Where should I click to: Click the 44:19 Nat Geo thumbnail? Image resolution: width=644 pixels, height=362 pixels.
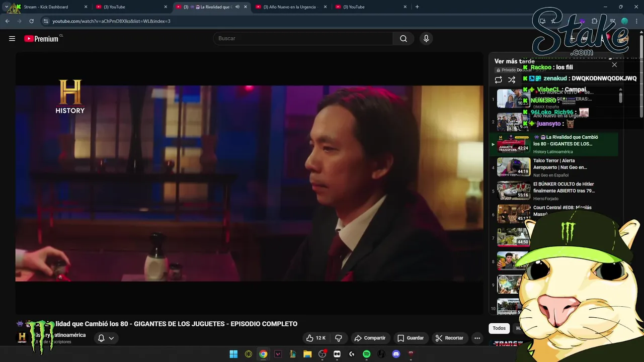click(514, 167)
